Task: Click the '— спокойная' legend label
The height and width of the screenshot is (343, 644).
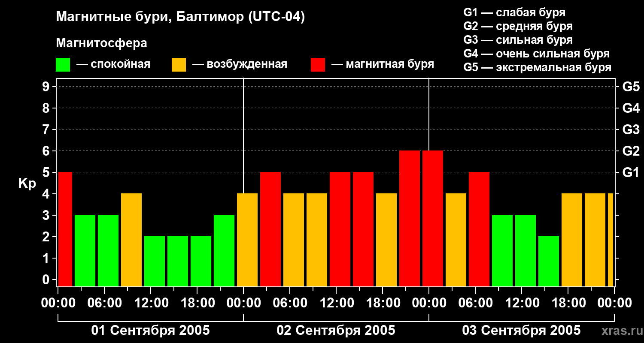Action: [x=113, y=64]
